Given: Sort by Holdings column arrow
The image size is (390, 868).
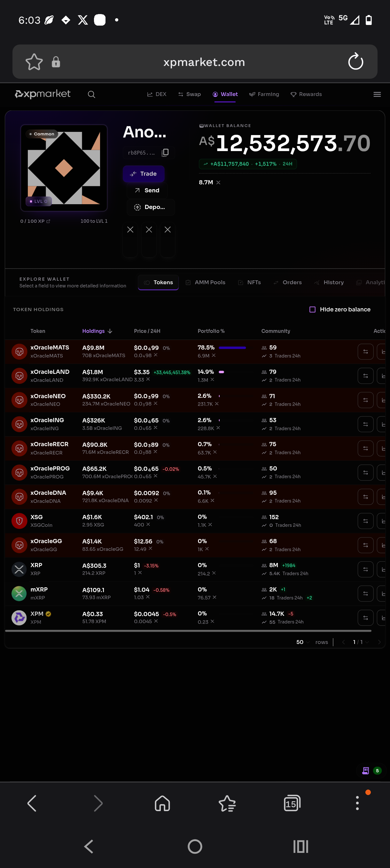Looking at the screenshot, I should tap(110, 331).
